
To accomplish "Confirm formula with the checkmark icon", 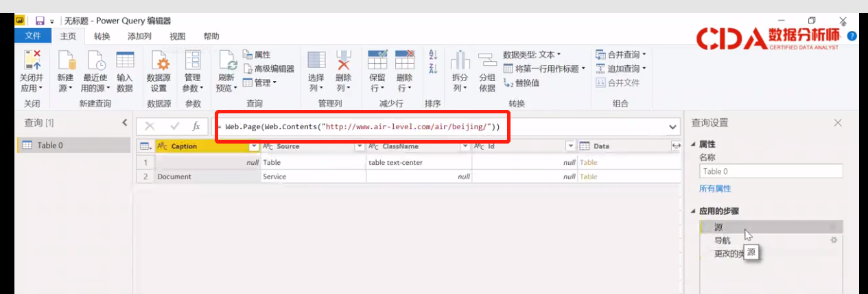I will [174, 126].
